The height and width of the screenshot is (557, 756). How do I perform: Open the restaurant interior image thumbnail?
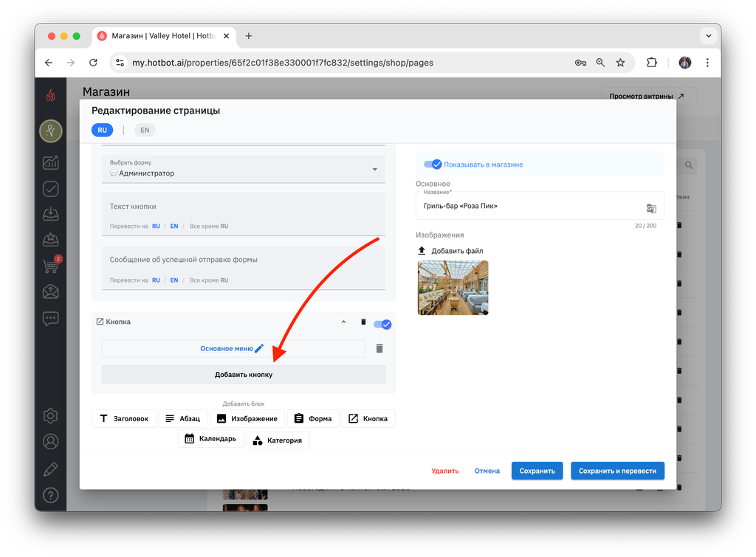click(x=453, y=288)
